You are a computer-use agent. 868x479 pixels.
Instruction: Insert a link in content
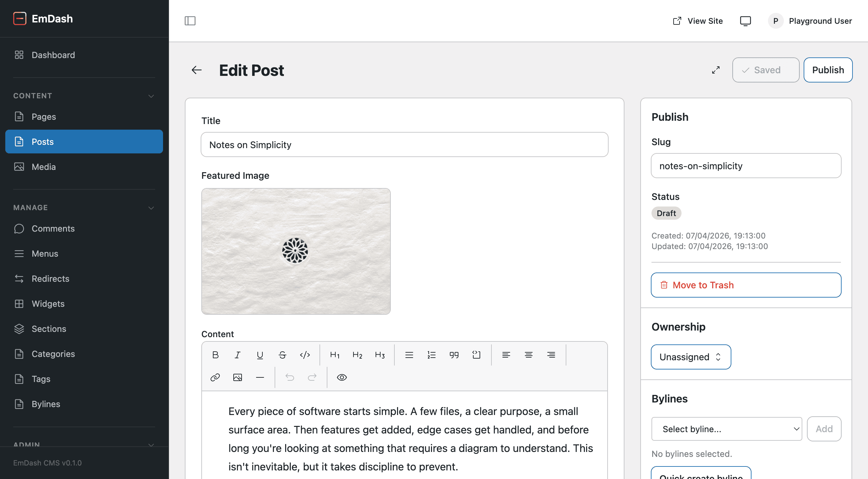tap(215, 377)
